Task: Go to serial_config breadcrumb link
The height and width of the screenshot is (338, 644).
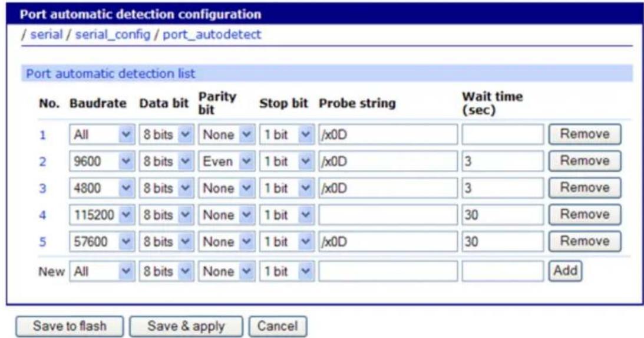Action: pos(113,35)
